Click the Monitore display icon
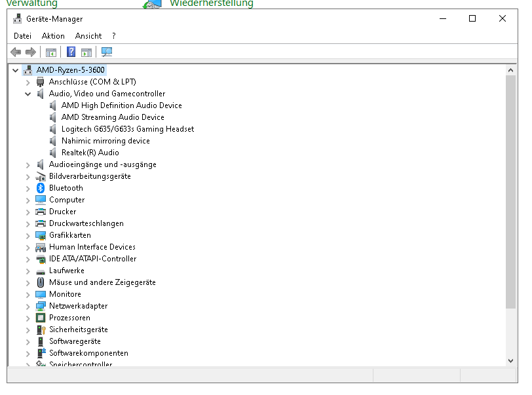The image size is (532, 395). (41, 294)
